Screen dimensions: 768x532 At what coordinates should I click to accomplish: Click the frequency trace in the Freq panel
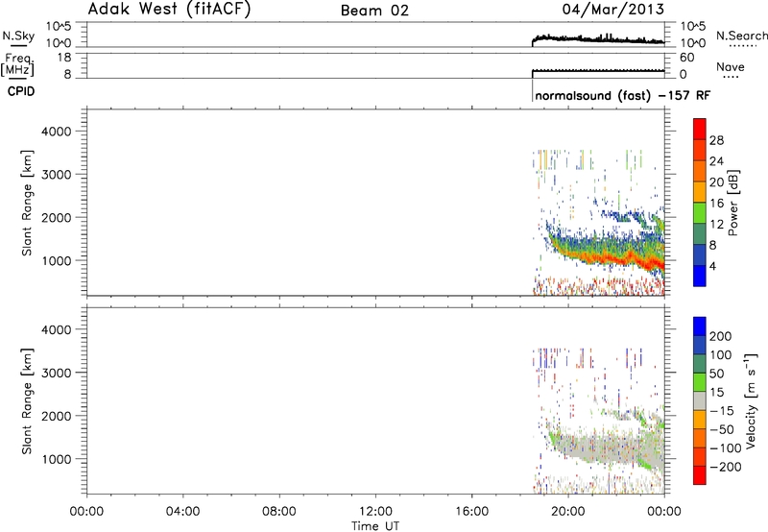click(598, 71)
